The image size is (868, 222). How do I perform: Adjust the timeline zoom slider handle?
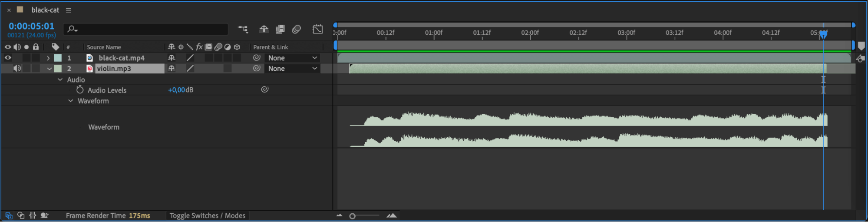click(352, 216)
